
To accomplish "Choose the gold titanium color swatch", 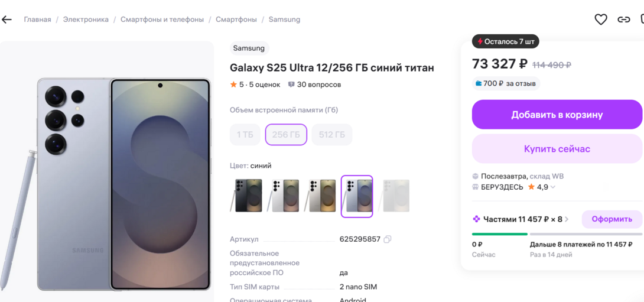I will point(320,196).
